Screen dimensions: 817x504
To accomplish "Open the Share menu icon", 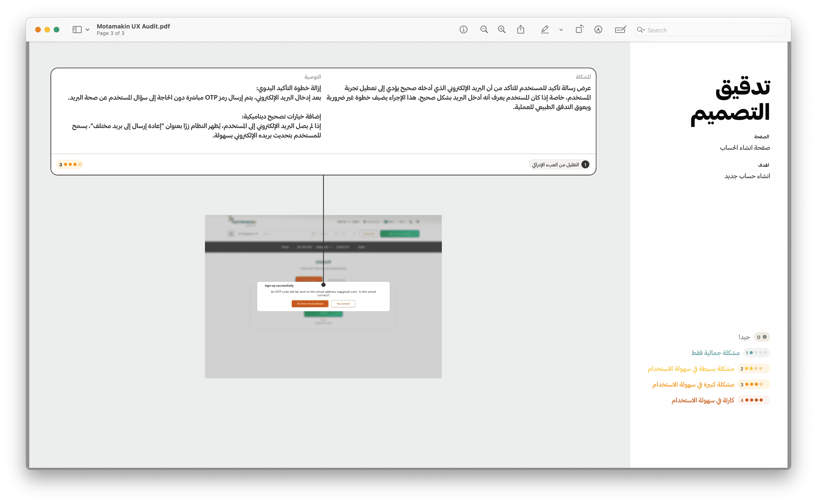I will [x=521, y=30].
